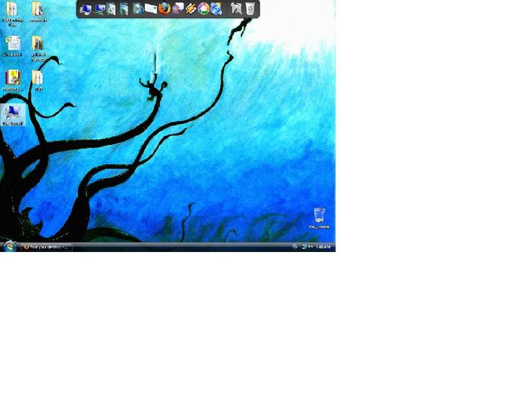This screenshot has width=532, height=399.
Task: Select the folder right of the spreadsheet file
Action: [x=38, y=49]
